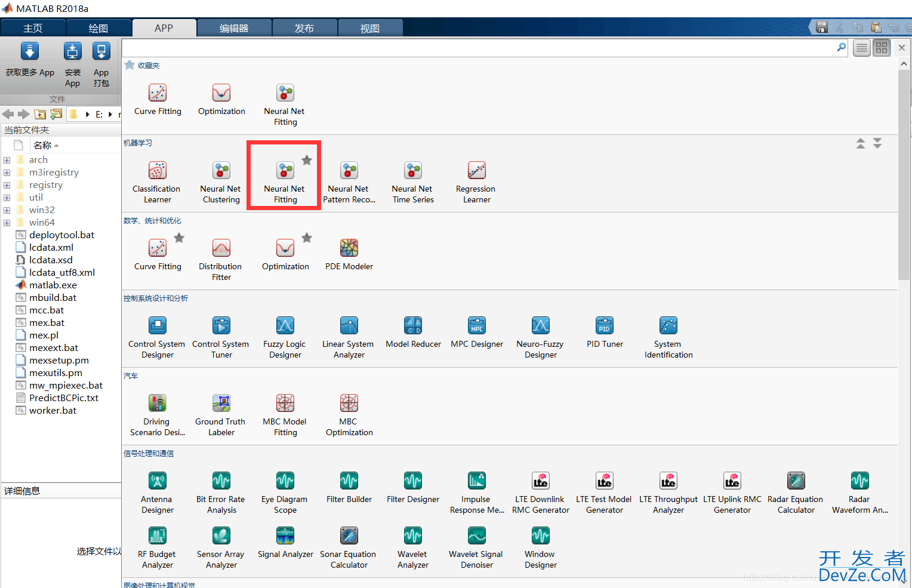Image resolution: width=912 pixels, height=588 pixels.
Task: Close the app gallery panel
Action: pyautogui.click(x=902, y=48)
